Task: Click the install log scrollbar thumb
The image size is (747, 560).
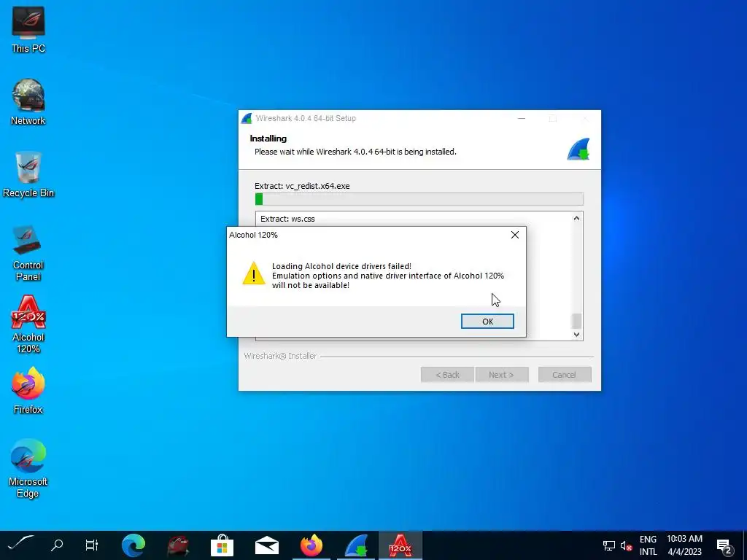Action: point(576,321)
